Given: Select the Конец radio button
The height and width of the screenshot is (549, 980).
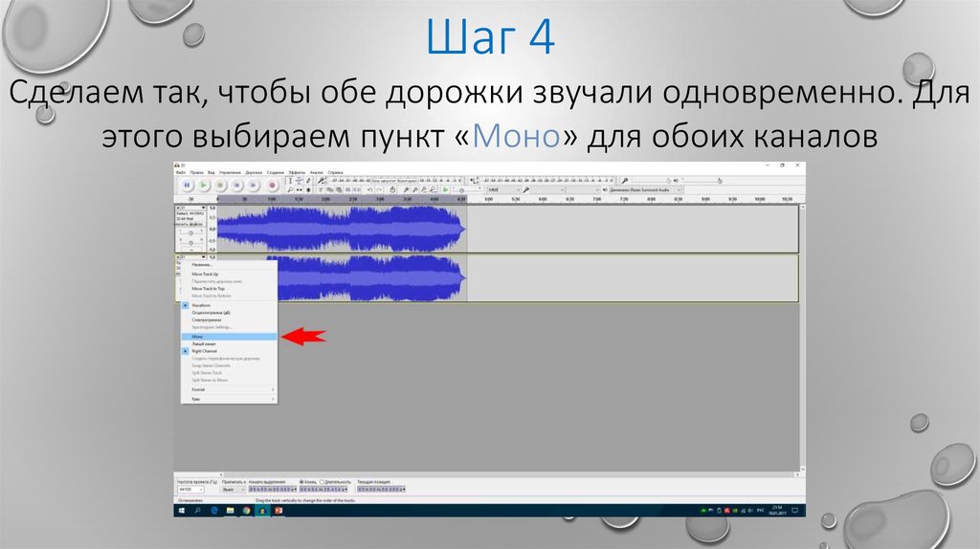Looking at the screenshot, I should 301,482.
